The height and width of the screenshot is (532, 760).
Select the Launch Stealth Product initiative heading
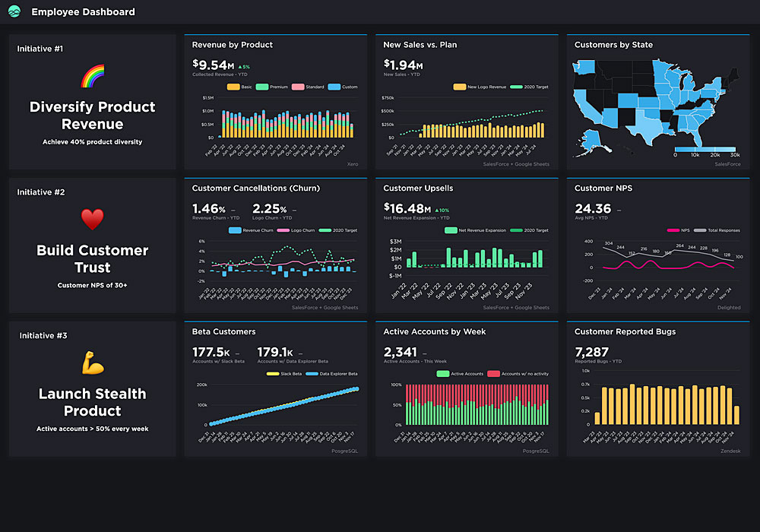click(x=92, y=402)
